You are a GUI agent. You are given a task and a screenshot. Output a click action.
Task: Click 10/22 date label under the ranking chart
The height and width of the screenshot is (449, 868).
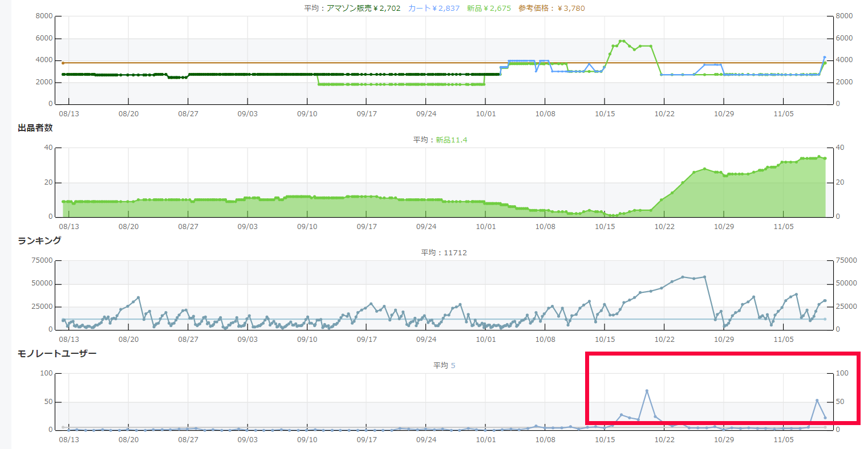coord(664,340)
